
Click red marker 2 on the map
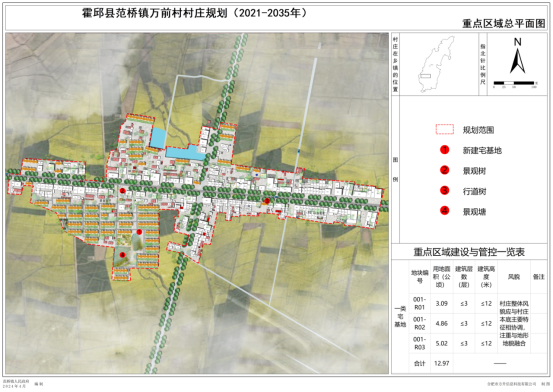pyautogui.click(x=122, y=191)
